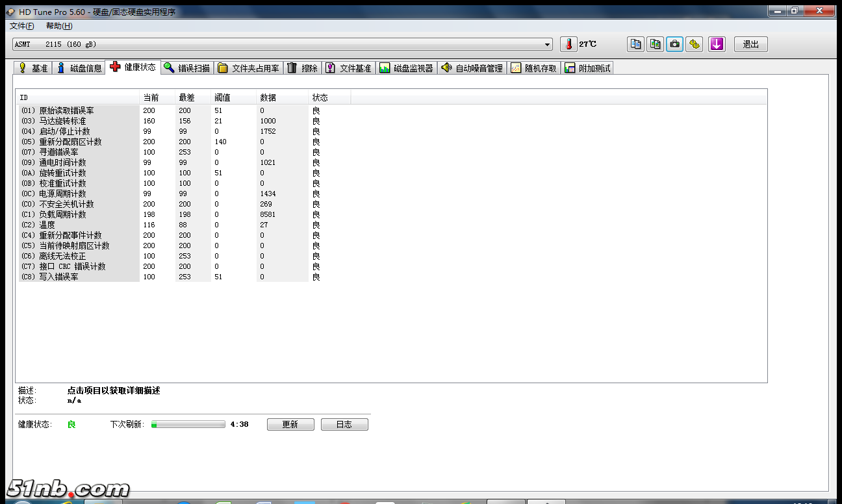Click the 退出 exit button
842x504 pixels.
751,44
